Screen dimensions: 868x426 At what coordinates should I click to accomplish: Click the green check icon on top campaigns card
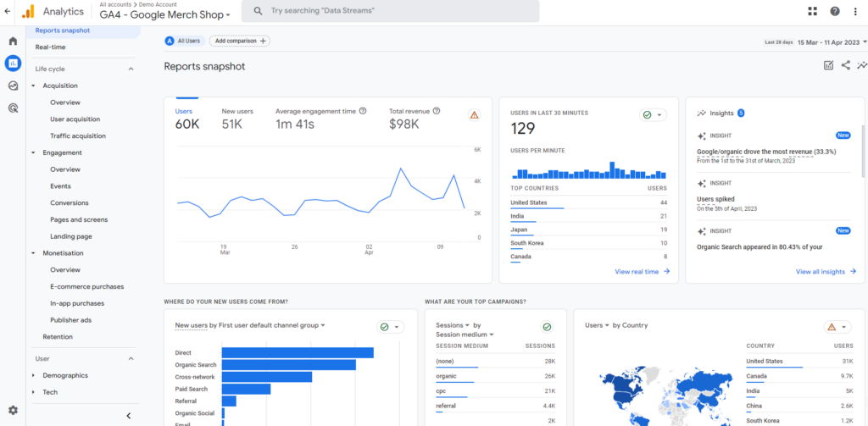(547, 327)
